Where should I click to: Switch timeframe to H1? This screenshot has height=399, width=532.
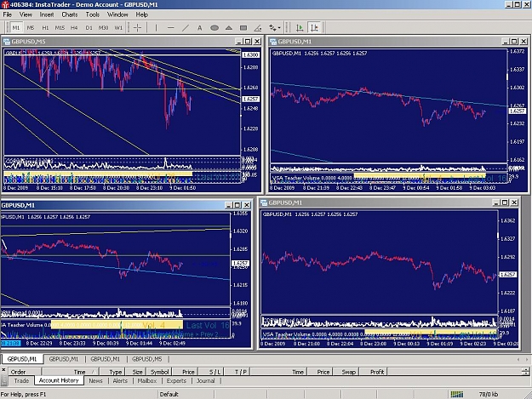pos(45,28)
